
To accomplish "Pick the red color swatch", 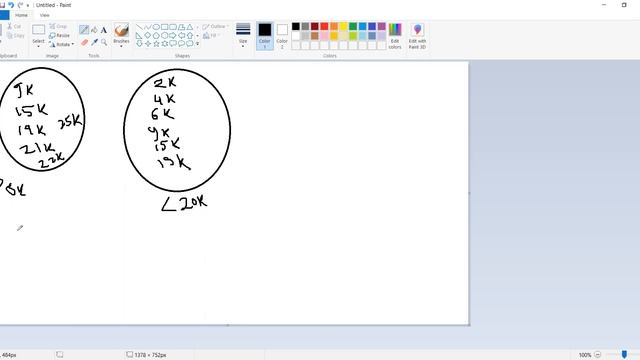I will coord(324,27).
